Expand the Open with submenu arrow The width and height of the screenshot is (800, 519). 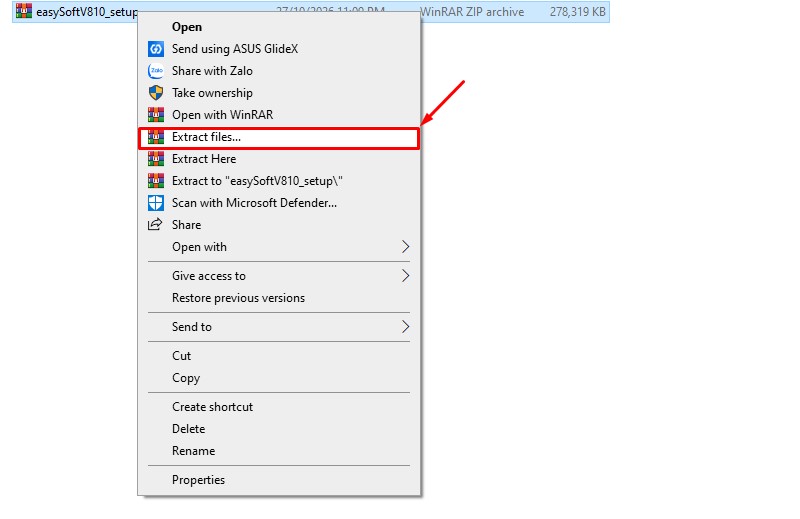point(406,246)
